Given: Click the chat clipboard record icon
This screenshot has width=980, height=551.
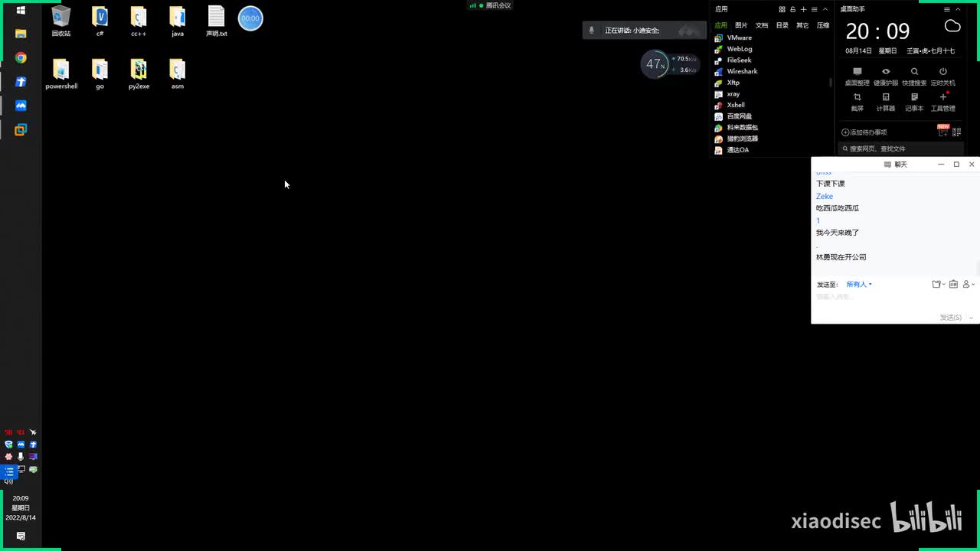Looking at the screenshot, I should coord(953,285).
